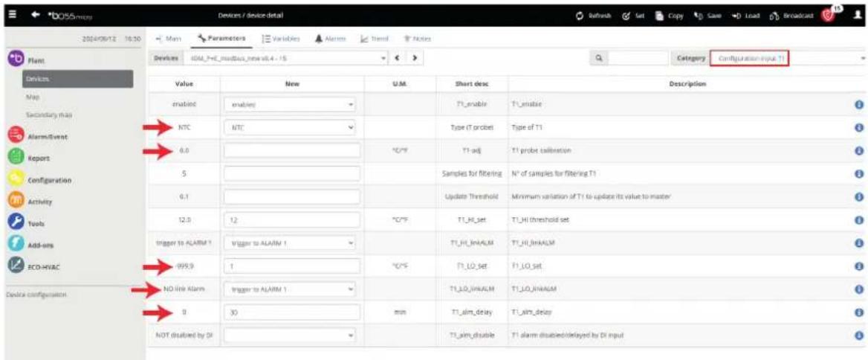Select Devices in the sidebar
Image resolution: width=868 pixels, height=360 pixels.
click(x=77, y=79)
